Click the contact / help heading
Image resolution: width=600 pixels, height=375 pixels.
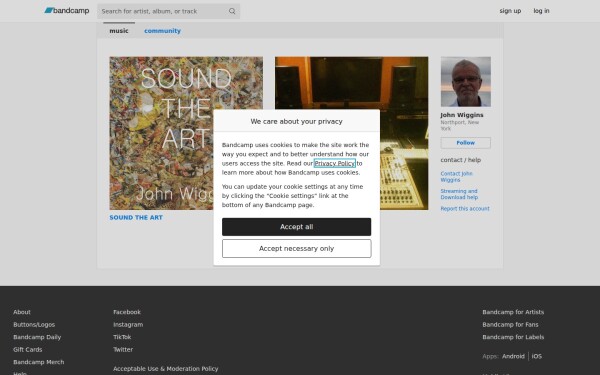coord(460,160)
